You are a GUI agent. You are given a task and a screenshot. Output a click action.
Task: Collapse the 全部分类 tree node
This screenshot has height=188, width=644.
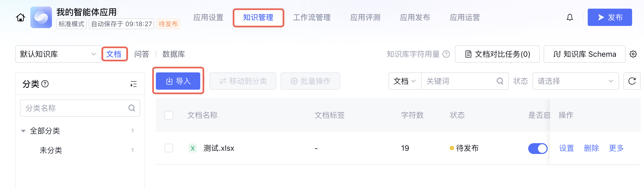(23, 131)
